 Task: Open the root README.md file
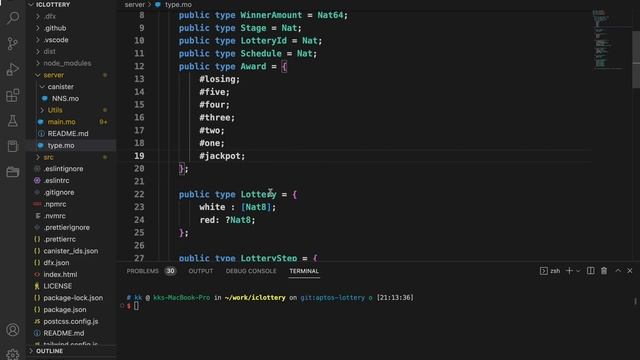64,333
